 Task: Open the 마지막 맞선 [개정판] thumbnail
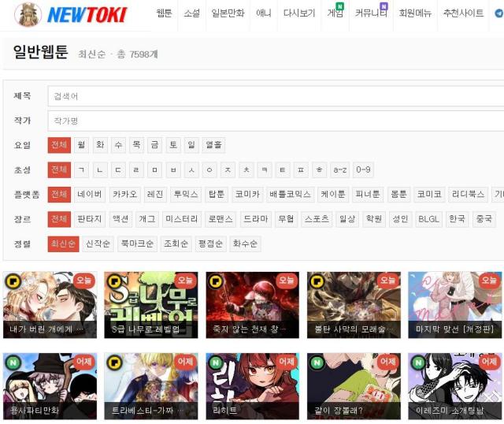pyautogui.click(x=455, y=305)
